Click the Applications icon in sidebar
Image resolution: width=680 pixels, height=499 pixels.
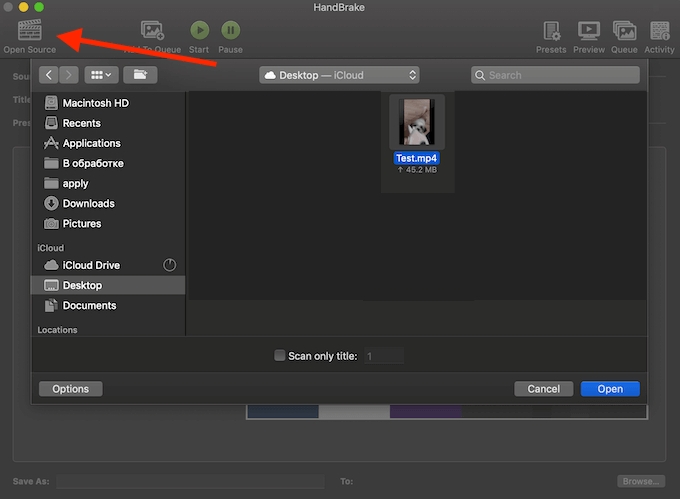coord(51,143)
